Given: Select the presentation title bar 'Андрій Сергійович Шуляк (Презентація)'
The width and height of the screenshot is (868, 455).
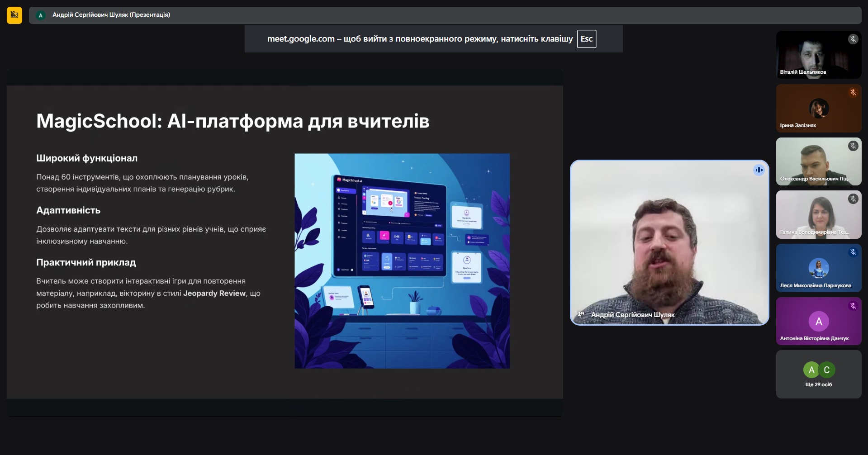Looking at the screenshot, I should 111,15.
